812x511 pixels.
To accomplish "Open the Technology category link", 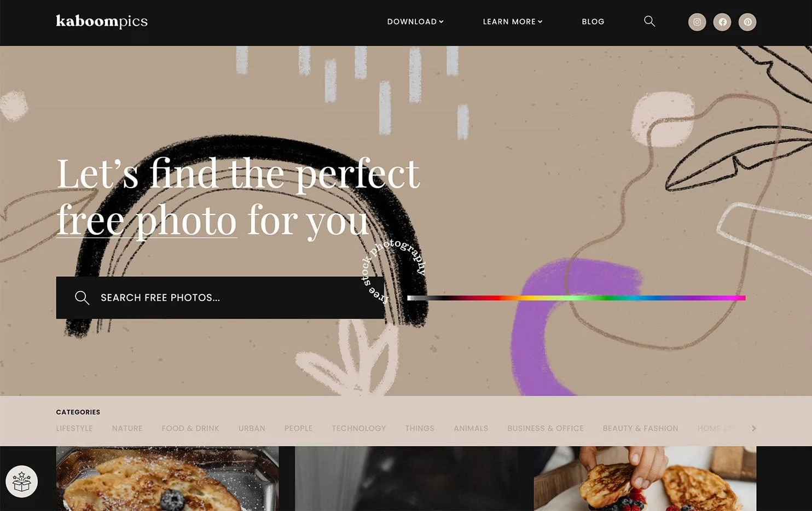I will click(359, 428).
